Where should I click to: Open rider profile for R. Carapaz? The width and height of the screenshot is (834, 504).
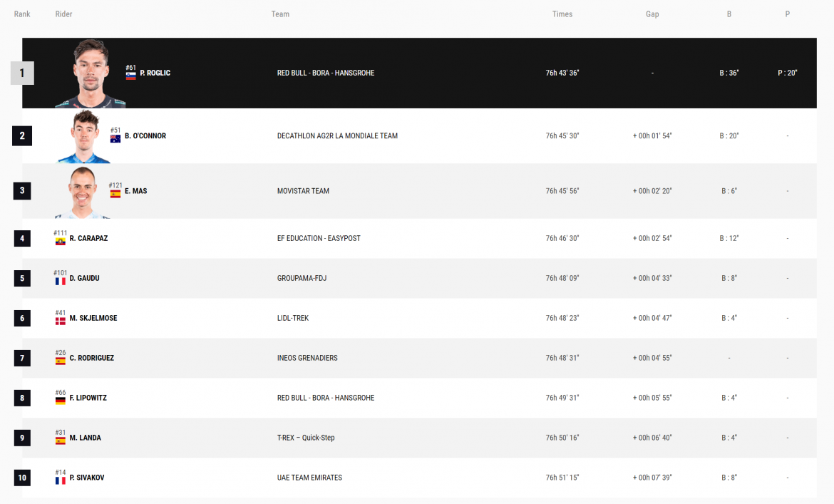[88, 238]
